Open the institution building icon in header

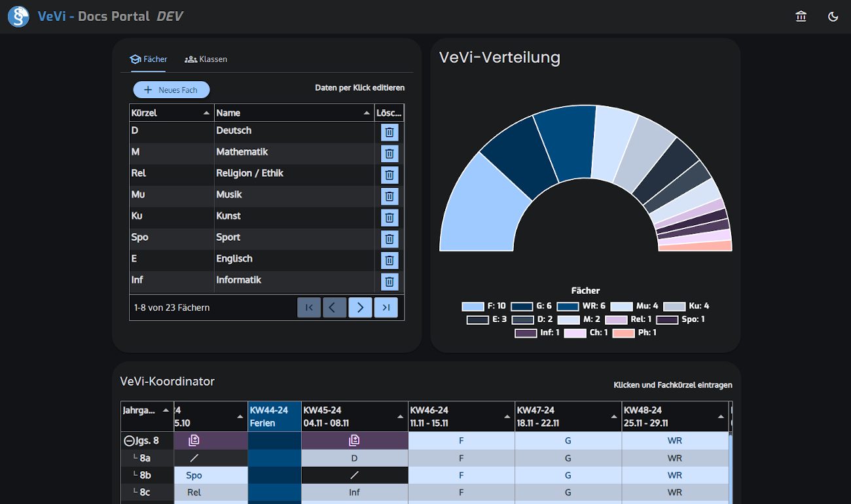[801, 16]
